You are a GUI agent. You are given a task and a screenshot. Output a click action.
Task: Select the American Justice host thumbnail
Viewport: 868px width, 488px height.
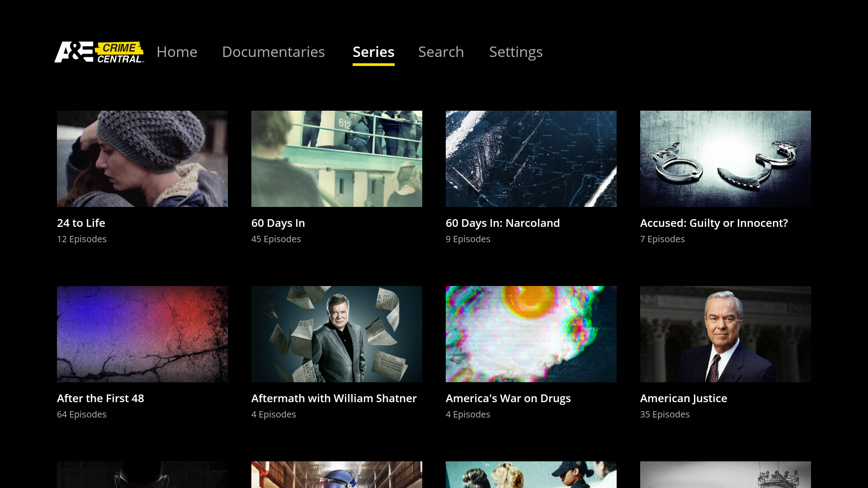click(x=726, y=334)
